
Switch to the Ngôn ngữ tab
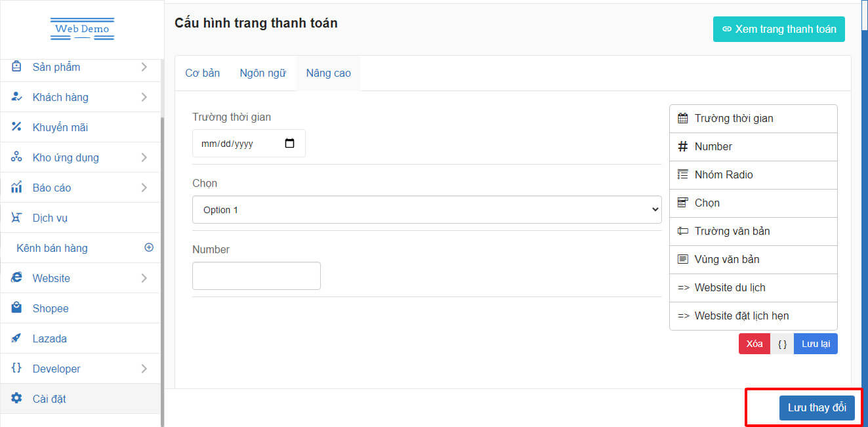(x=262, y=73)
